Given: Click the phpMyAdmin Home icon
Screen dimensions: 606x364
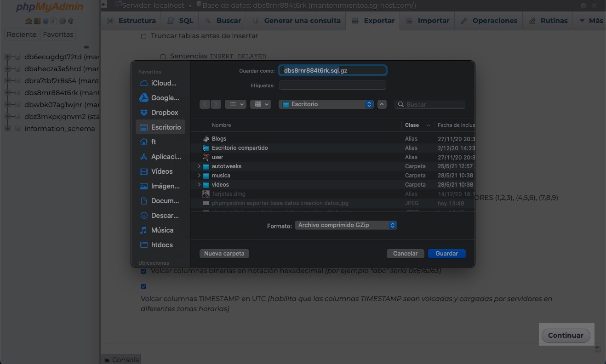Looking at the screenshot, I should tap(29, 21).
